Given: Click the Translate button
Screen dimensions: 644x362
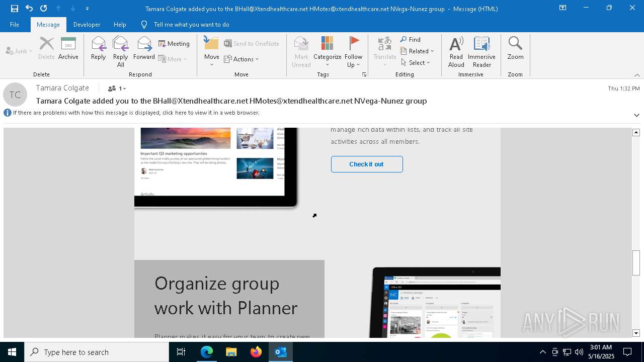Looking at the screenshot, I should pyautogui.click(x=385, y=52).
